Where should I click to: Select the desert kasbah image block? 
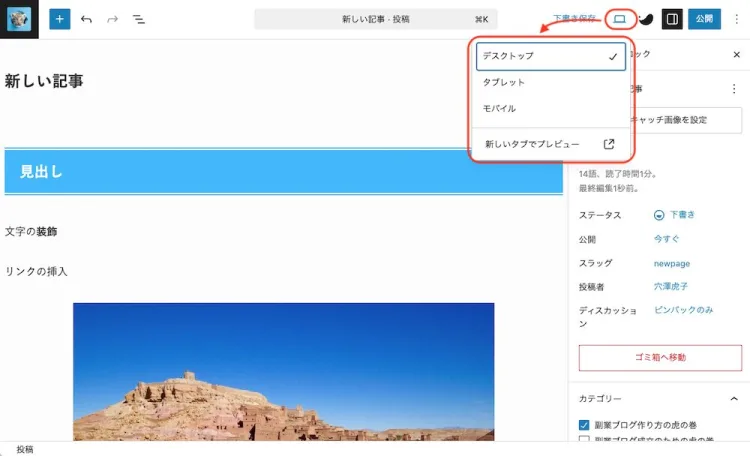coord(284,372)
